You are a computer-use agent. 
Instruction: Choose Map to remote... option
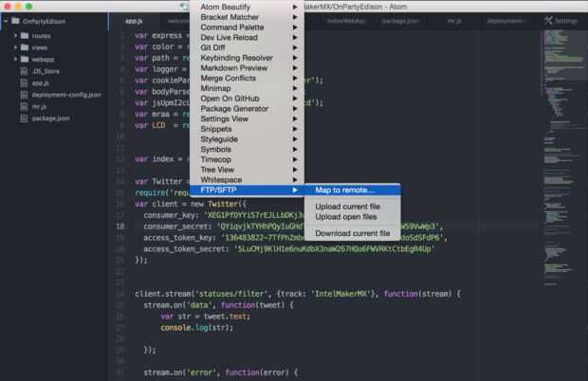pos(353,190)
